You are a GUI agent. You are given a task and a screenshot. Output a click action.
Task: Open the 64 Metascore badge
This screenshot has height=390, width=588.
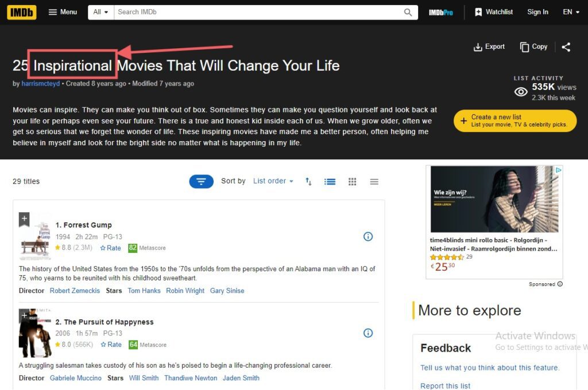click(133, 345)
